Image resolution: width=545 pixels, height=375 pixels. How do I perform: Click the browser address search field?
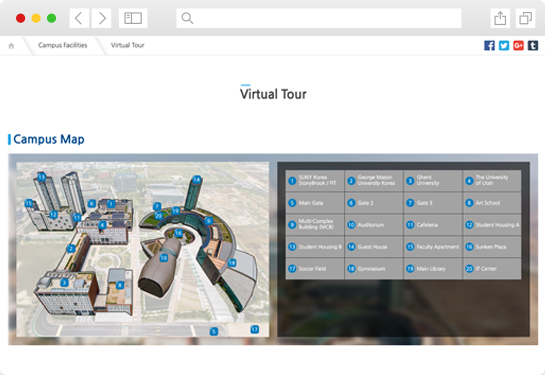319,18
